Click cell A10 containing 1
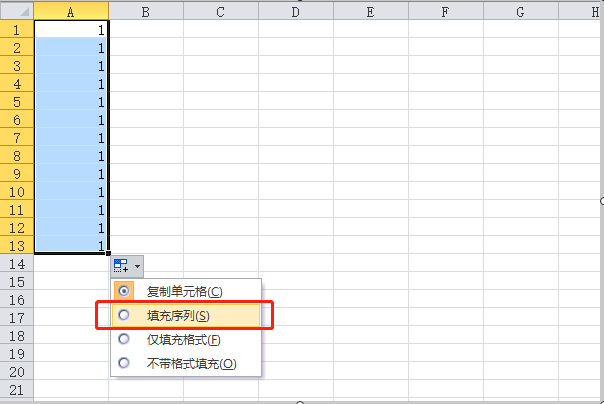The image size is (604, 404). (x=71, y=191)
